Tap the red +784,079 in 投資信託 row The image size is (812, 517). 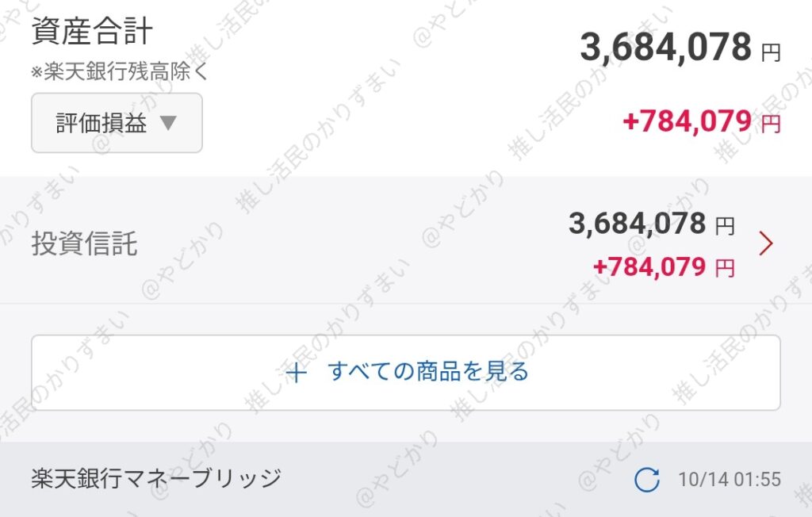click(x=649, y=266)
